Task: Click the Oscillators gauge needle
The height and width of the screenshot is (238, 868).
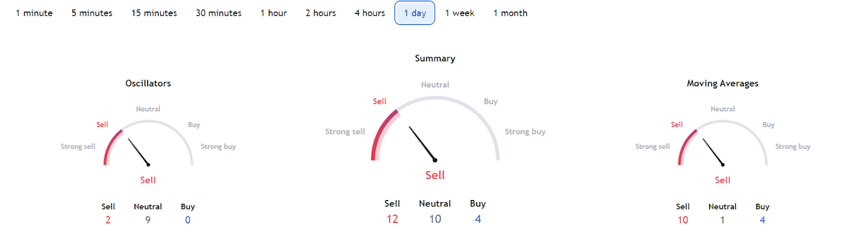Action: [138, 152]
